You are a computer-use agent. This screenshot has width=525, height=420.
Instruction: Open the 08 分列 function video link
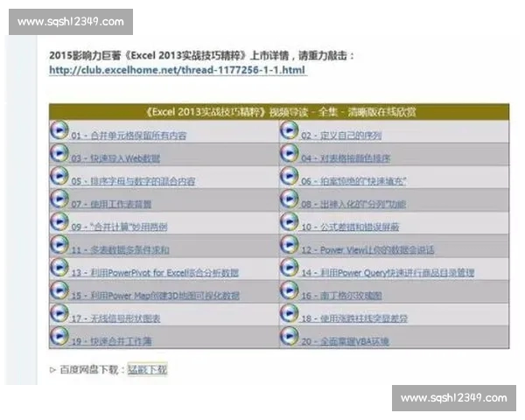353,204
